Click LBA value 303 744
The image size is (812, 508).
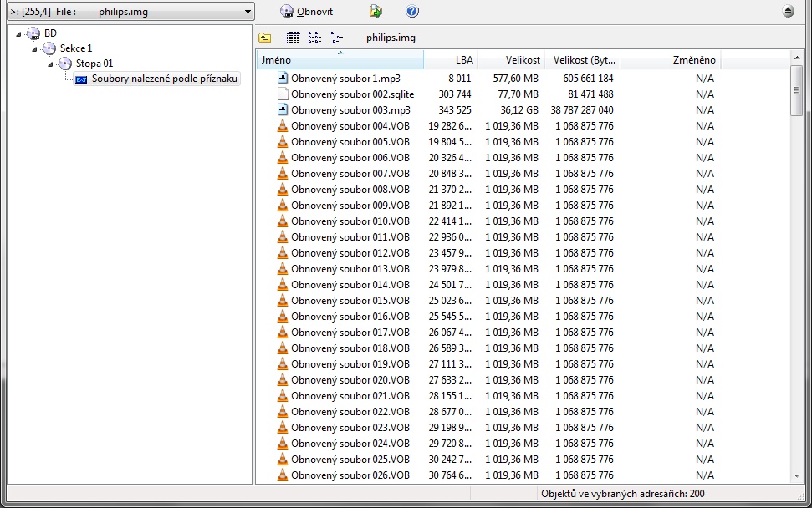[455, 94]
